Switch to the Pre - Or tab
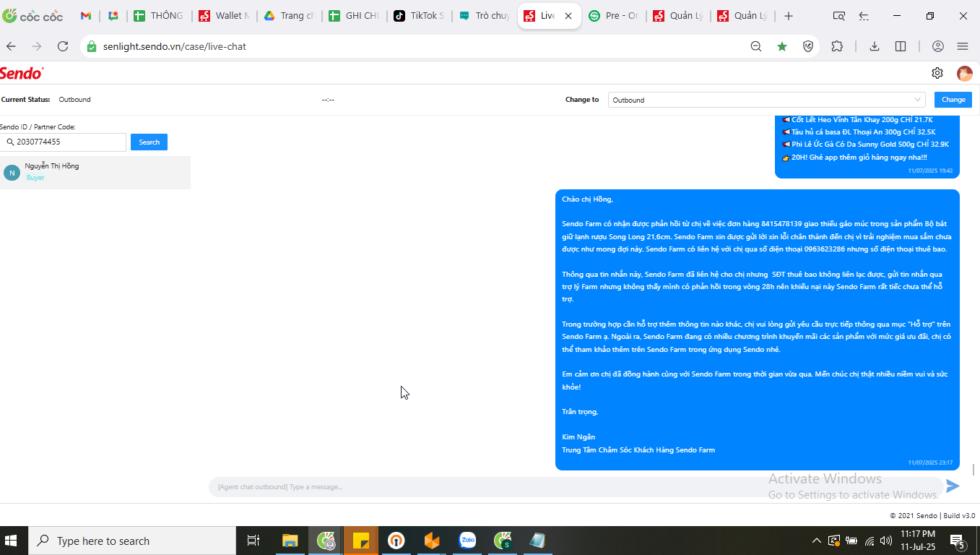Screen dimensions: 980x555 (614, 16)
